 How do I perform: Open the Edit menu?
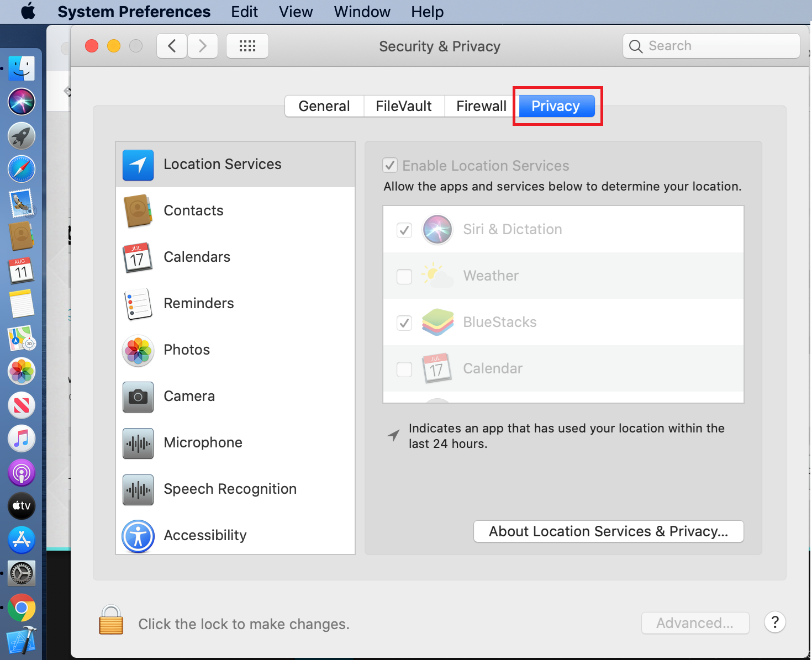[x=244, y=12]
